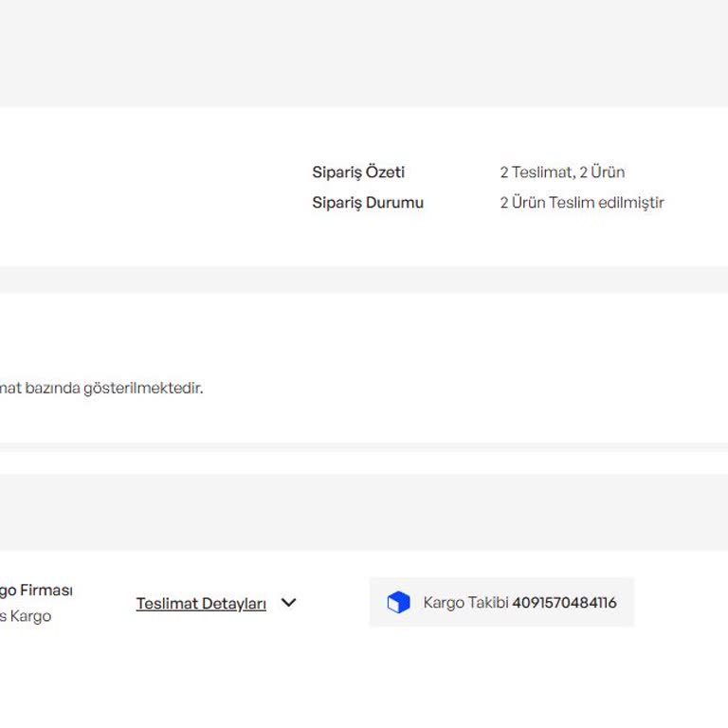Expand the chevron beside Teslimat Detayları
This screenshot has height=728, width=728.
(x=288, y=603)
